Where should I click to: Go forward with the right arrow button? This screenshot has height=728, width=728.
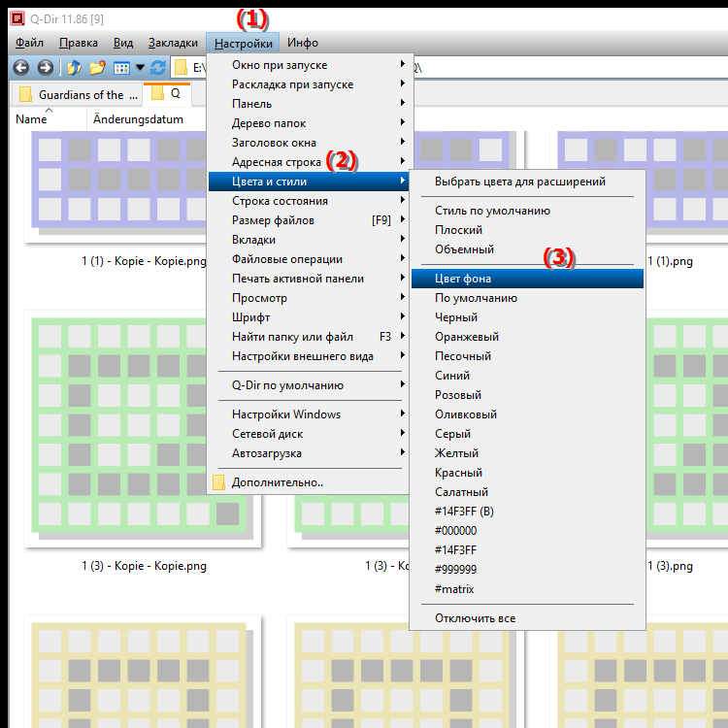(45, 68)
